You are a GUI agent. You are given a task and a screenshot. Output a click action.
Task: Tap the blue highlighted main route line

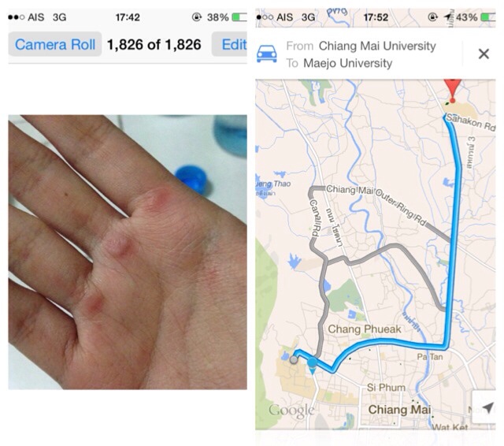point(455,225)
